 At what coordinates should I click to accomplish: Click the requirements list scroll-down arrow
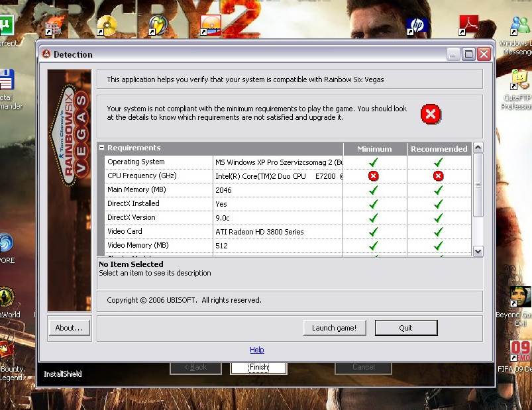pos(478,251)
